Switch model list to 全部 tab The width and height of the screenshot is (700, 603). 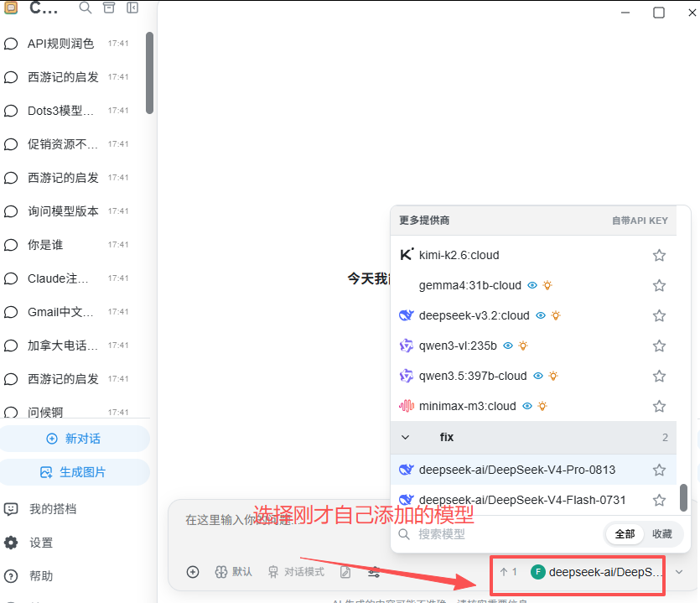[625, 534]
